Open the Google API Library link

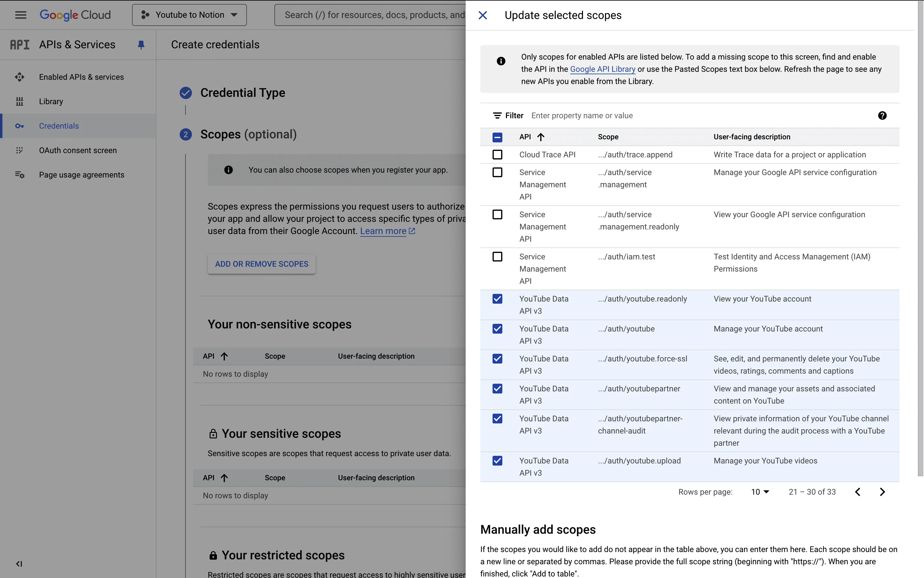pos(603,69)
